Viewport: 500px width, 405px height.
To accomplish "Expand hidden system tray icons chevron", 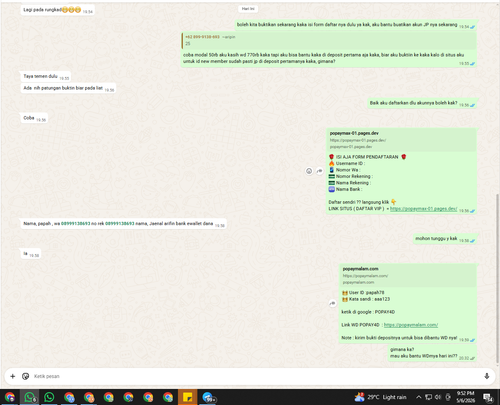I will 419,397.
